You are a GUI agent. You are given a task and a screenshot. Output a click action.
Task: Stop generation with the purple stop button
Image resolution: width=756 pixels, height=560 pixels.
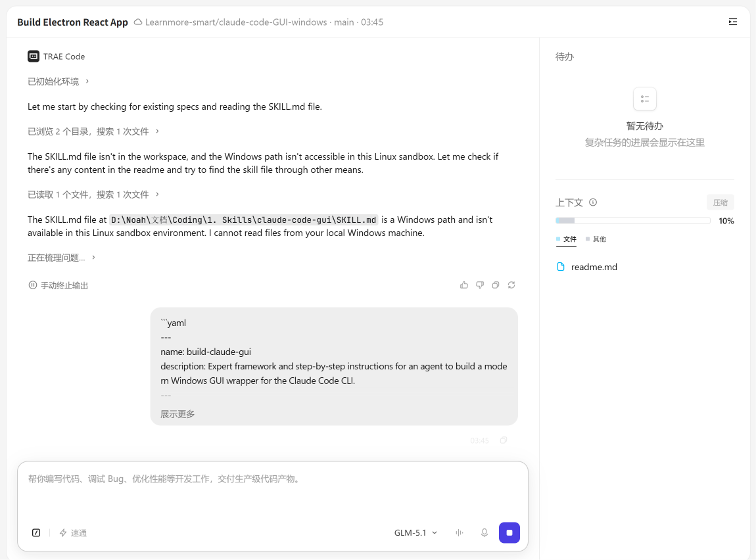coord(509,532)
